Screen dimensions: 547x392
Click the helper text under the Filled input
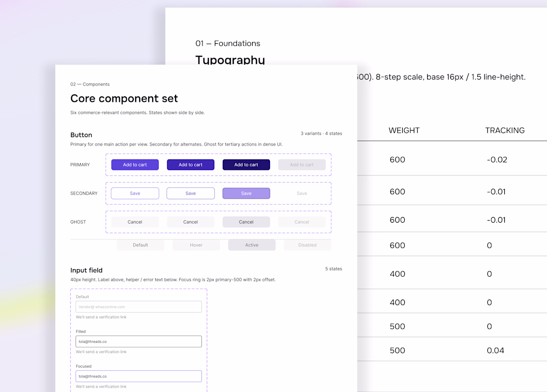point(101,352)
